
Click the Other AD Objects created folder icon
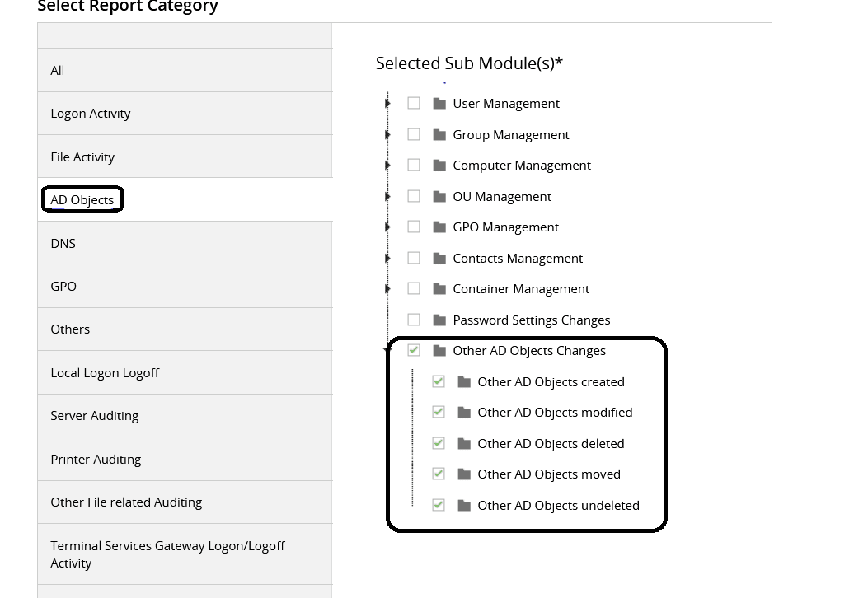[x=464, y=381]
